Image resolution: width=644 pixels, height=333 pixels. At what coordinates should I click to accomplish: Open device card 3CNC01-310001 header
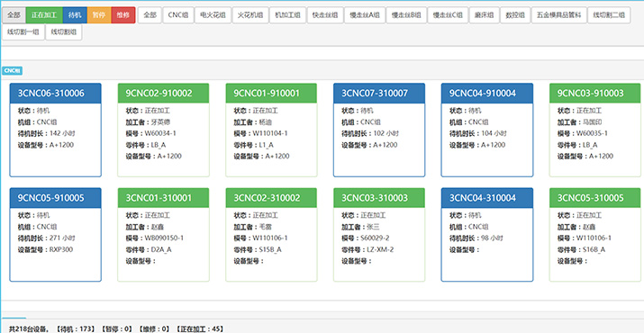pos(163,198)
